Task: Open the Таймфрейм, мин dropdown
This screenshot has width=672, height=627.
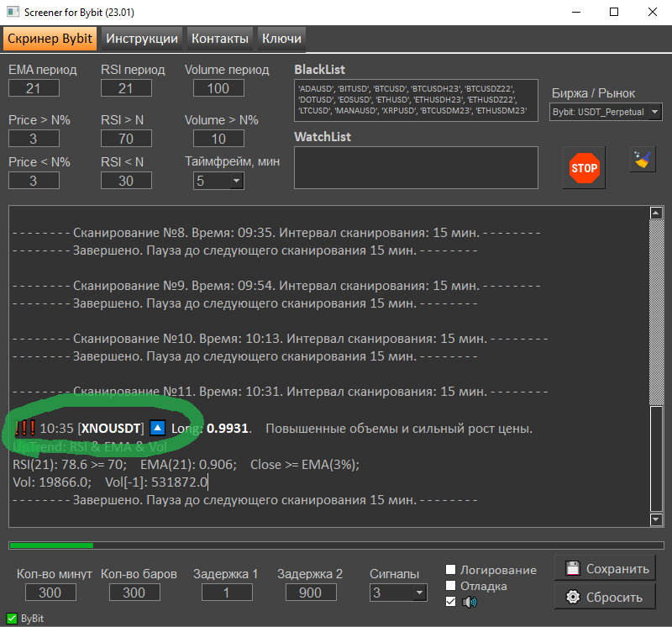Action: click(x=218, y=181)
